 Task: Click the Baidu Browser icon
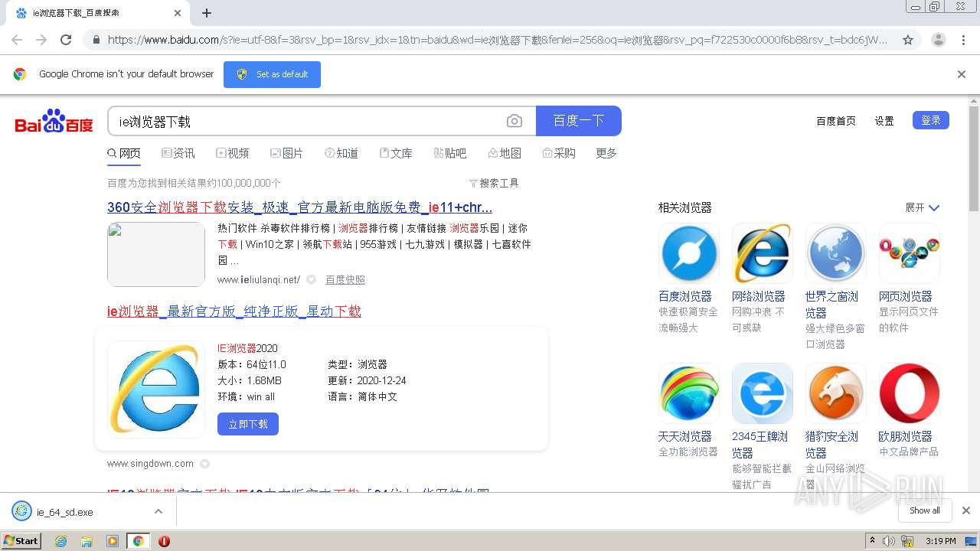pos(689,253)
